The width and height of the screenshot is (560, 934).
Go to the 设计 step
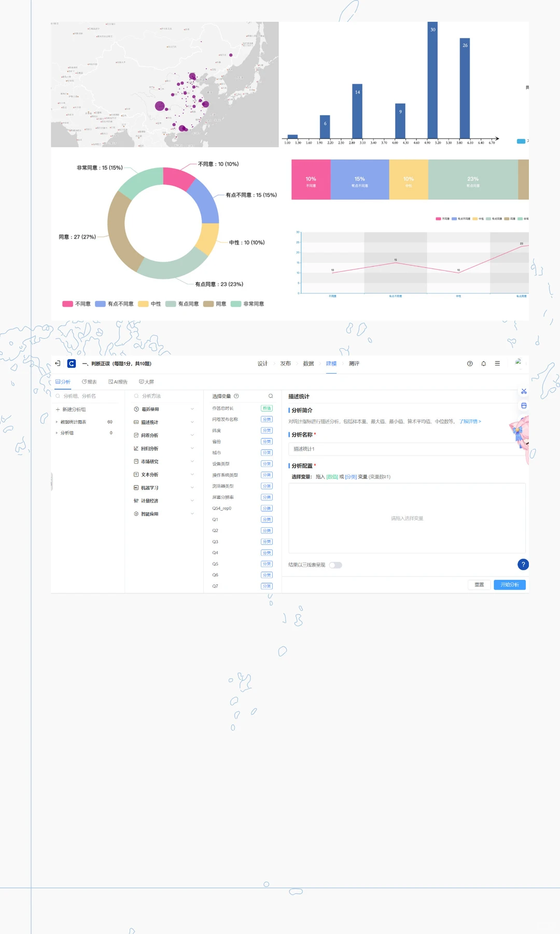[263, 364]
